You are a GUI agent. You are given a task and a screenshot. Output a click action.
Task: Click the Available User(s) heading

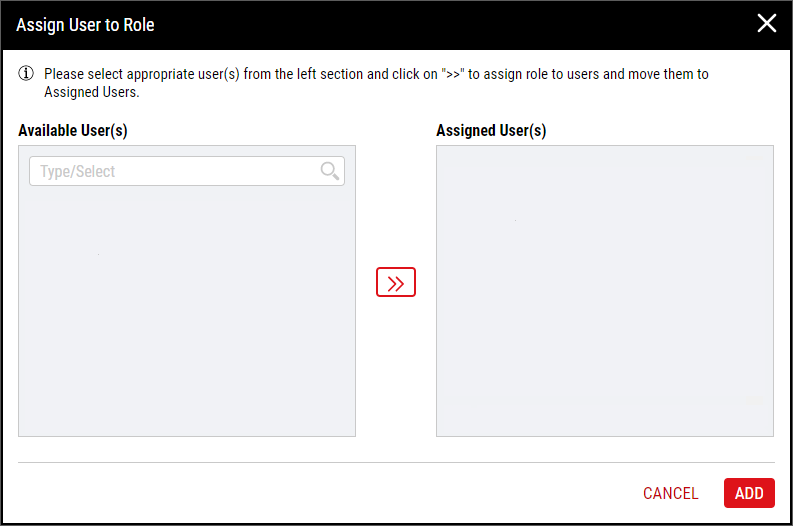click(73, 130)
